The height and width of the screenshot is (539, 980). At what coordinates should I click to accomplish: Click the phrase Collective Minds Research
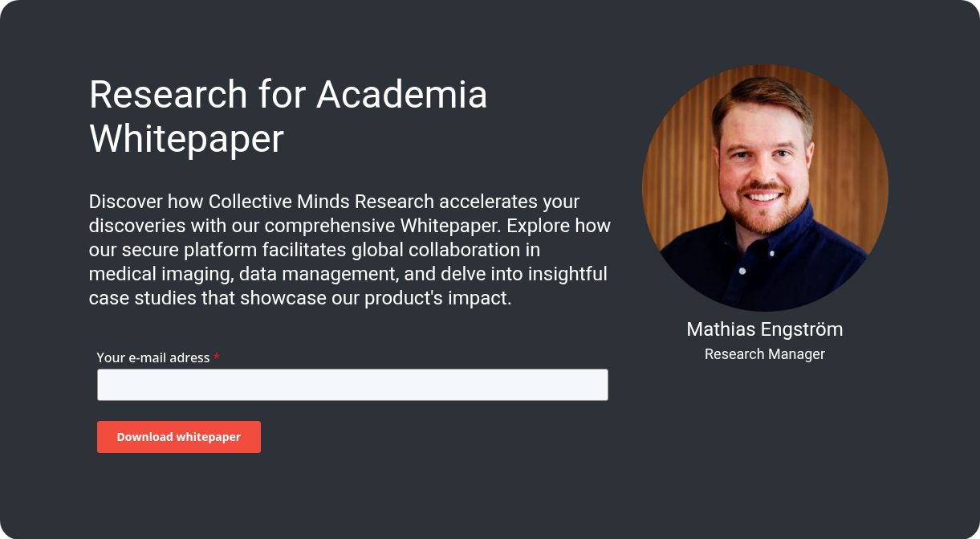322,201
